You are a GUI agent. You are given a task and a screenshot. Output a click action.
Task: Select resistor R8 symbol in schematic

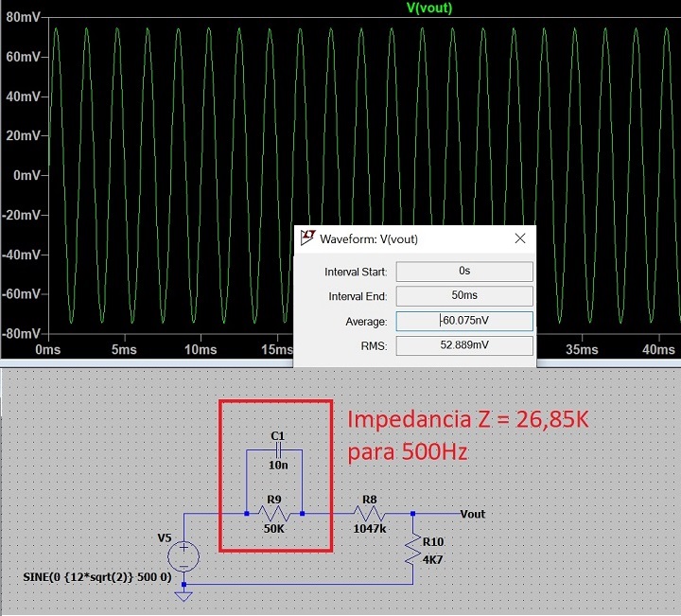[369, 514]
